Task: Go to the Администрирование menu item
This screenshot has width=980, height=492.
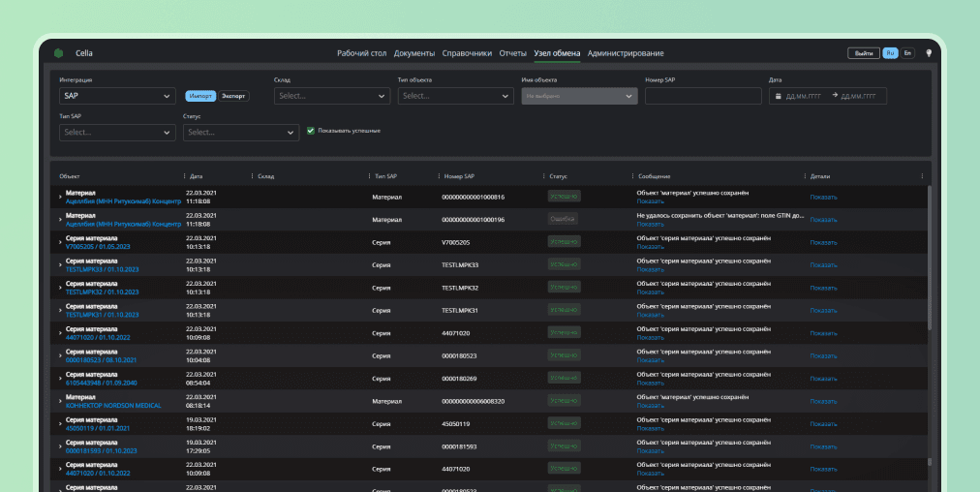Action: pos(626,53)
